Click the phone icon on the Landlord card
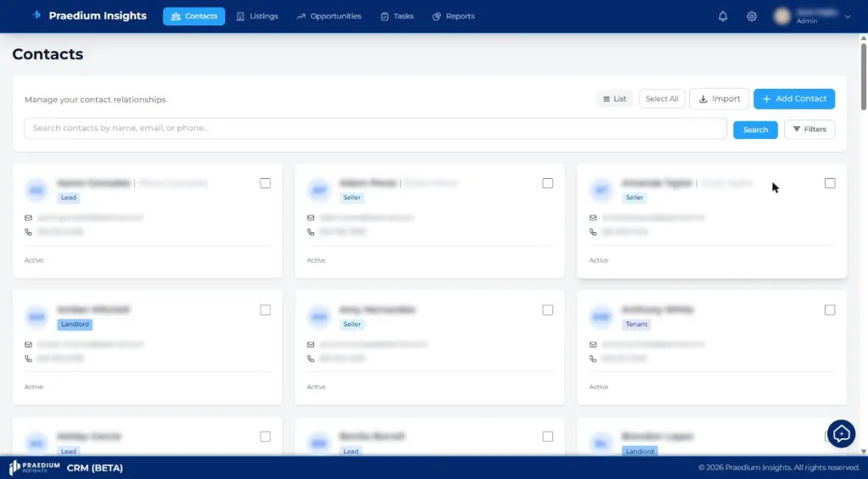 pyautogui.click(x=28, y=359)
